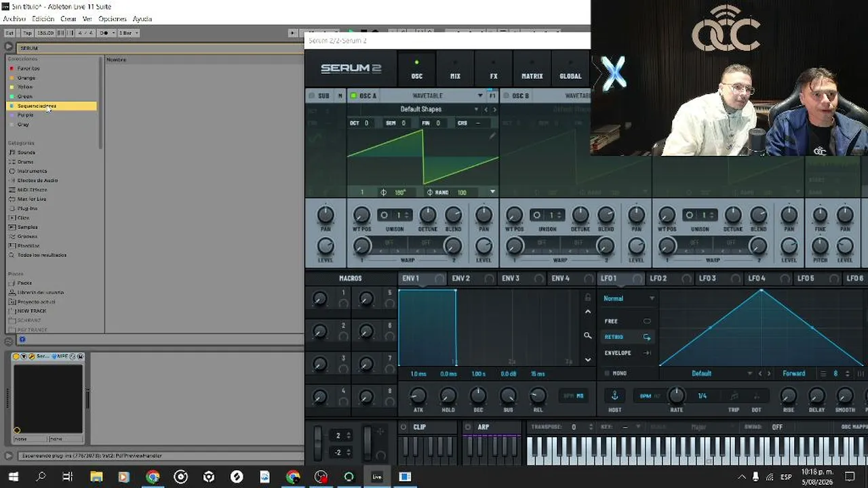Open File Explorer from the taskbar
The height and width of the screenshot is (488, 868).
pyautogui.click(x=96, y=477)
